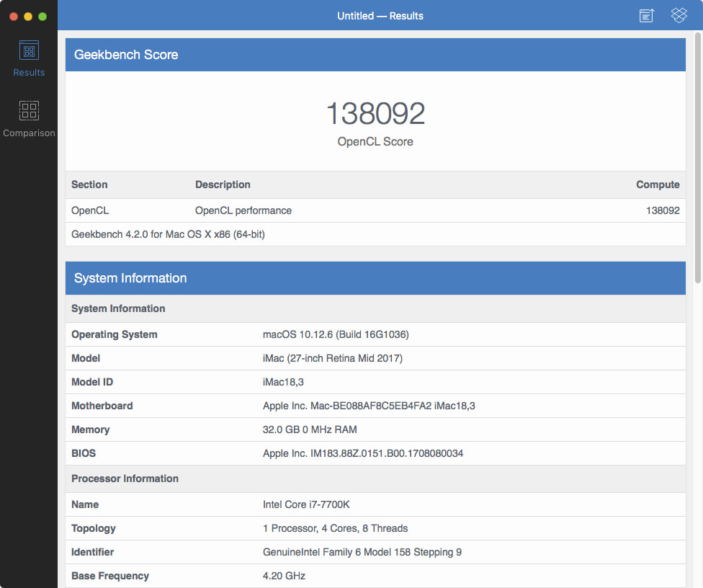Click 32.0 GB 0 MHz RAM value
Image resolution: width=703 pixels, height=588 pixels.
click(x=310, y=429)
